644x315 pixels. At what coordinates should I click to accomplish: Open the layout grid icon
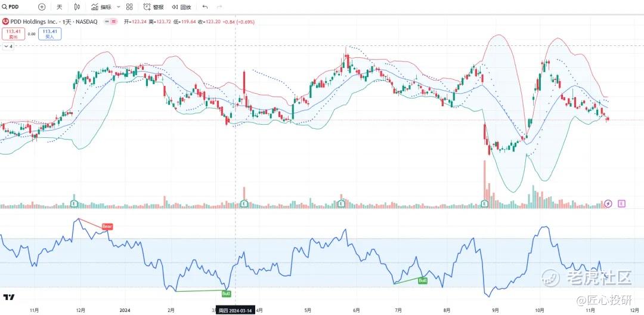pos(129,7)
